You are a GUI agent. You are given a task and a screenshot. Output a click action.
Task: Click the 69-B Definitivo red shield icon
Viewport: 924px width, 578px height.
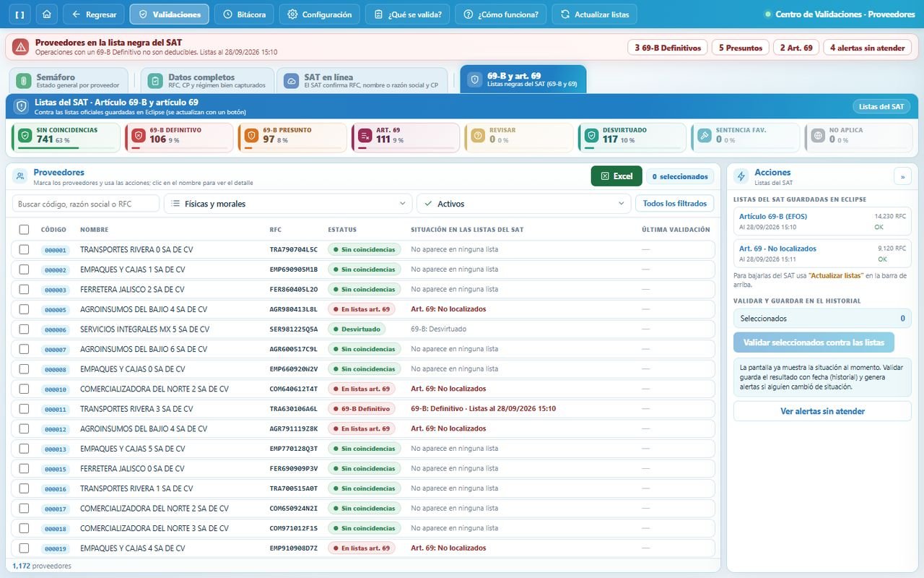(138, 137)
